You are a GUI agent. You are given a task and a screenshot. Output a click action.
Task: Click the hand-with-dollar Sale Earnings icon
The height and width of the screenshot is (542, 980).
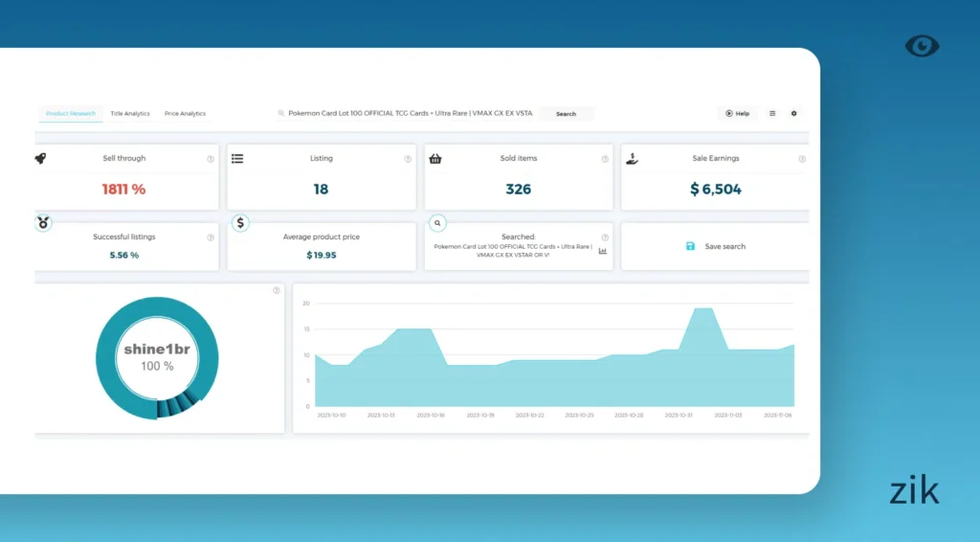click(632, 159)
